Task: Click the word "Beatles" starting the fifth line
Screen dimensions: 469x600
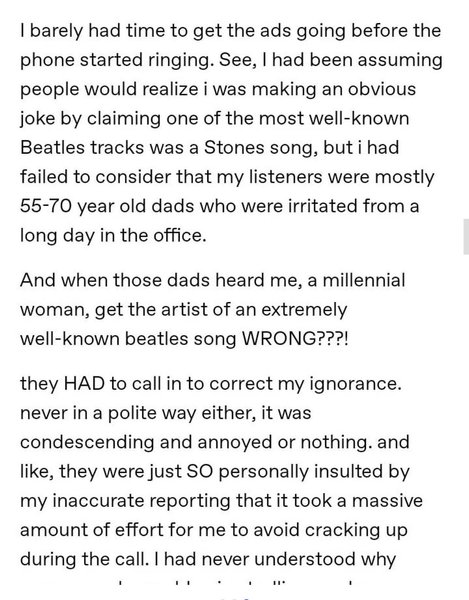Action: click(x=52, y=147)
